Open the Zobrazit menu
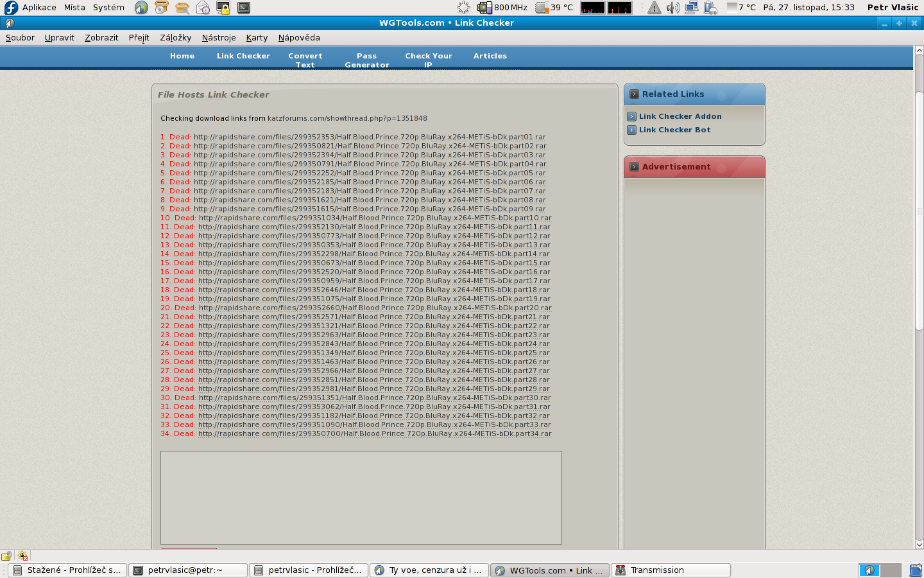The height and width of the screenshot is (578, 924). [101, 38]
